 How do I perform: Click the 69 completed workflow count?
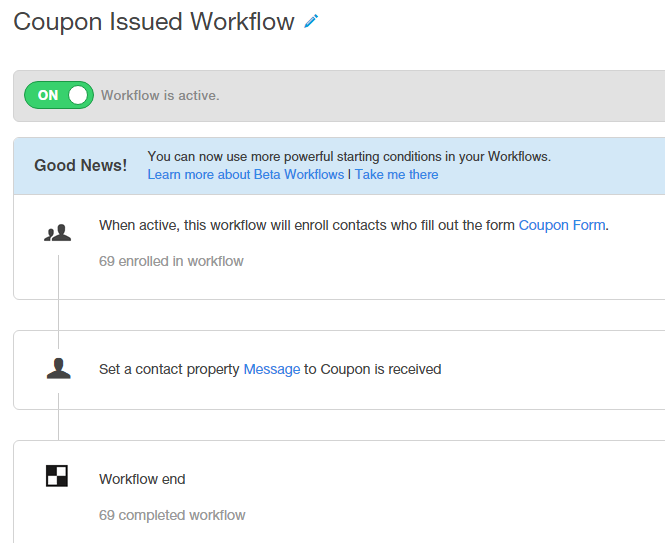[172, 515]
